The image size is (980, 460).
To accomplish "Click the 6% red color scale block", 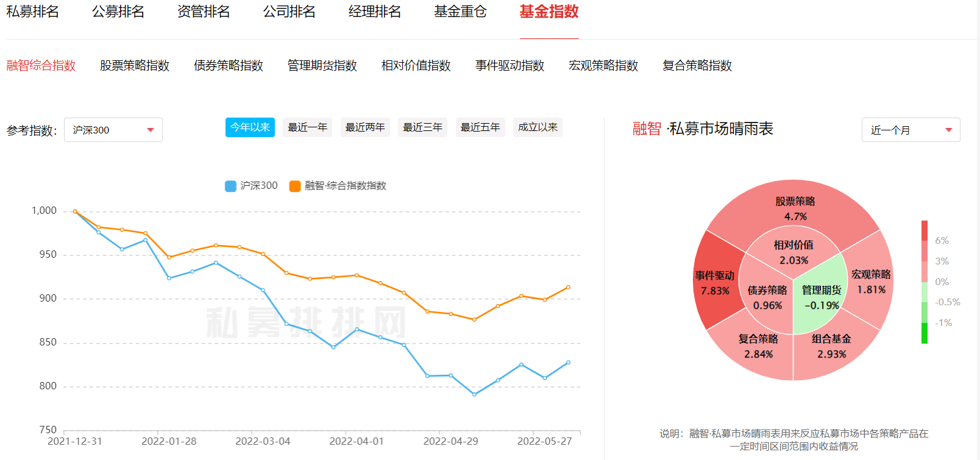I will tap(925, 230).
